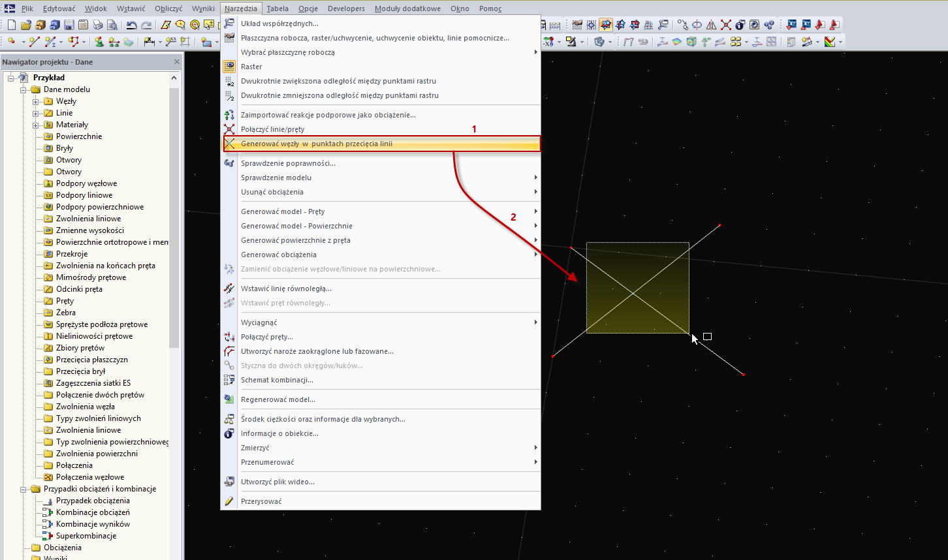
Task: Click the ellipse selection icon
Action: tap(180, 25)
